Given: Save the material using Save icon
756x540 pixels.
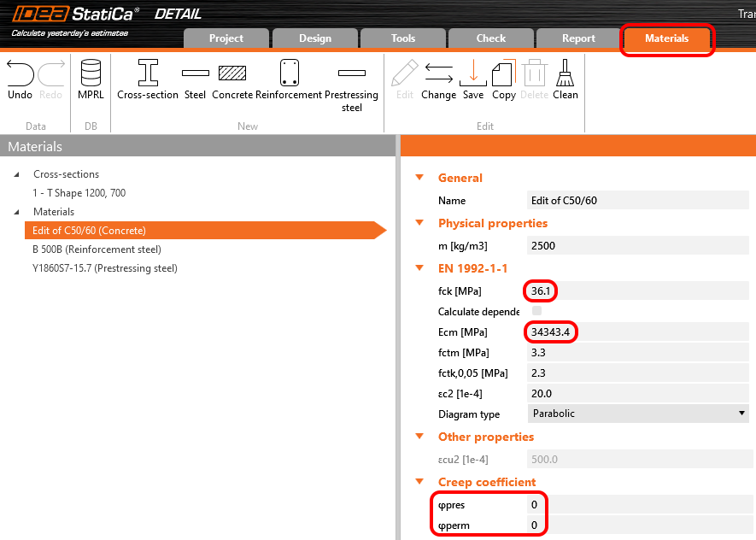Looking at the screenshot, I should click(x=472, y=74).
